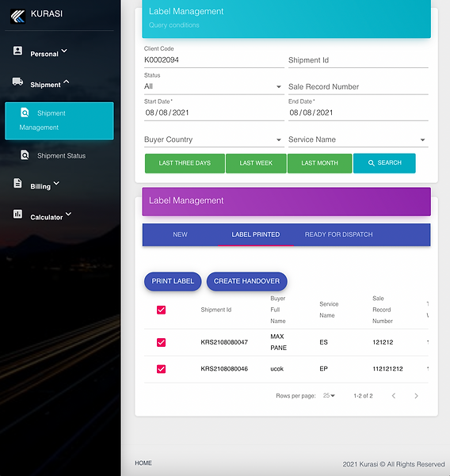Click the Shipment Management magnifier document icon
Viewport: 450px width, 476px height.
(x=25, y=112)
